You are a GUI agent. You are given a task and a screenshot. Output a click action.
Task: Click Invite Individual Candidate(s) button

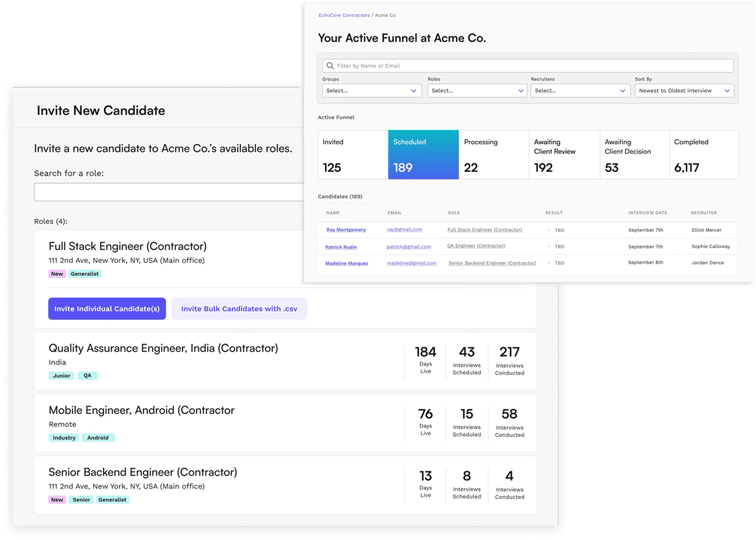(107, 309)
